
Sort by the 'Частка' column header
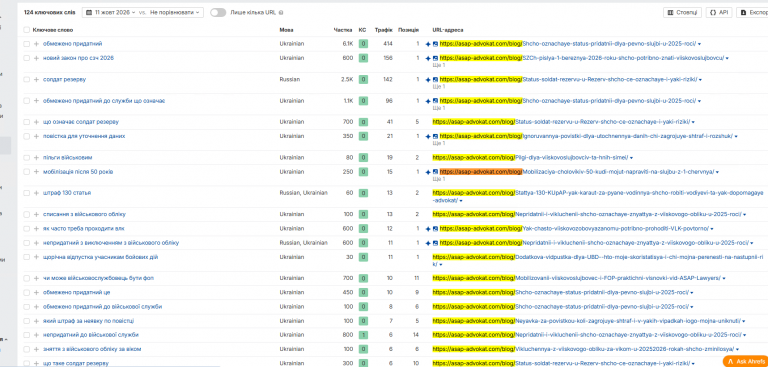343,30
